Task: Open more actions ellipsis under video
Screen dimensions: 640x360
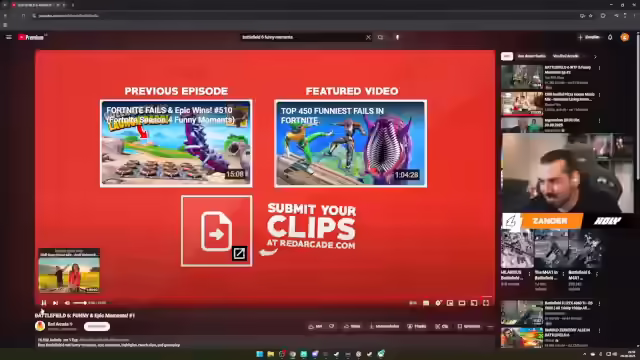Action: point(490,326)
